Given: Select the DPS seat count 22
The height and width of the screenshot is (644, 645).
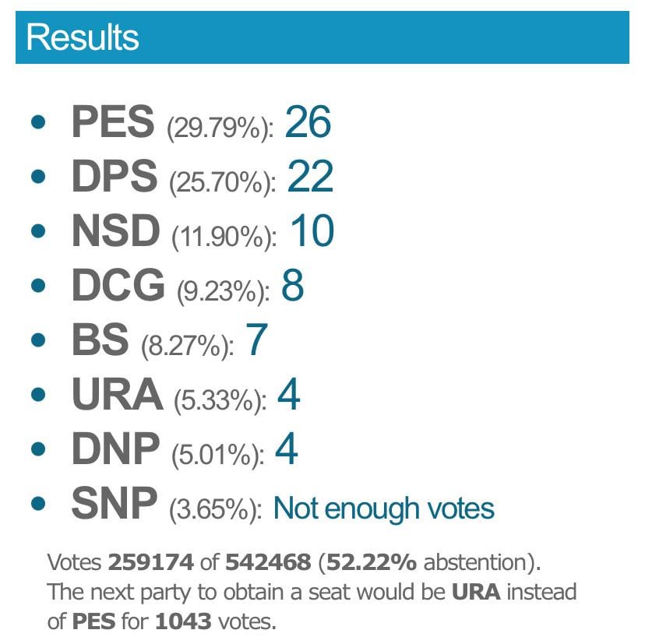Looking at the screenshot, I should tap(310, 177).
